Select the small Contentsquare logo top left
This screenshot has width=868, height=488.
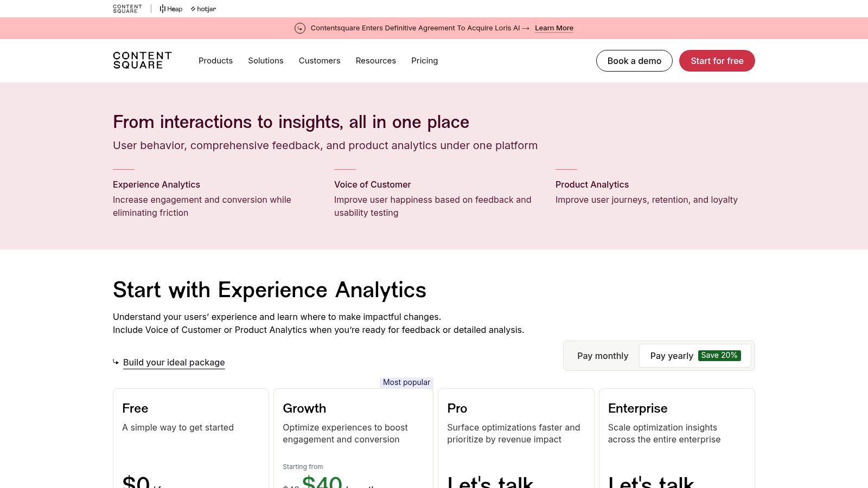(x=127, y=8)
